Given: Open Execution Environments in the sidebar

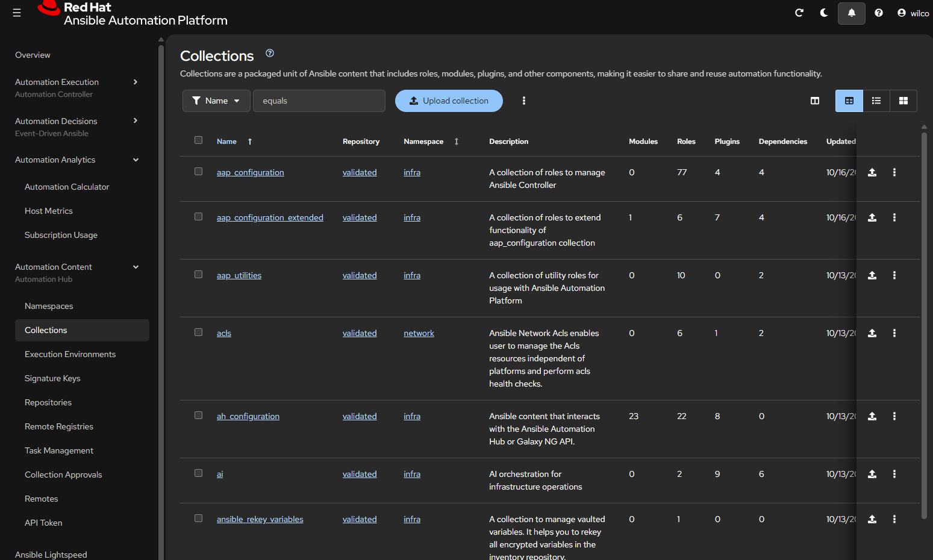Looking at the screenshot, I should [x=70, y=354].
